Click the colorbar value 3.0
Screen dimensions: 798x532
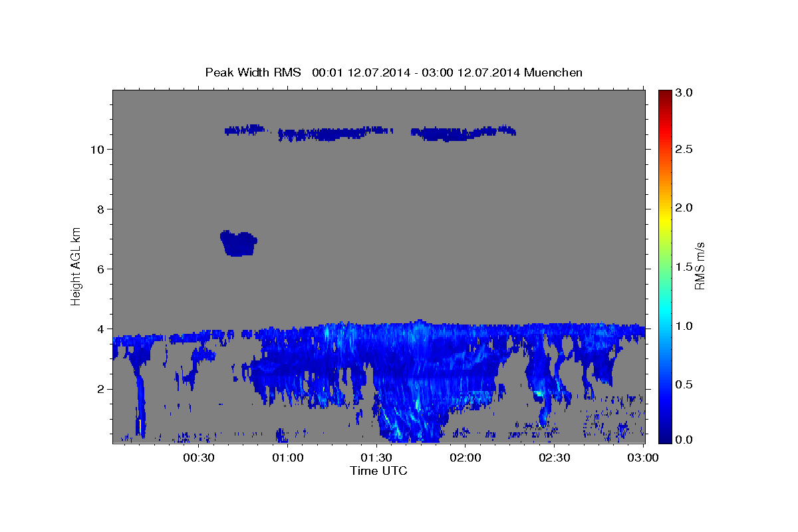point(685,92)
